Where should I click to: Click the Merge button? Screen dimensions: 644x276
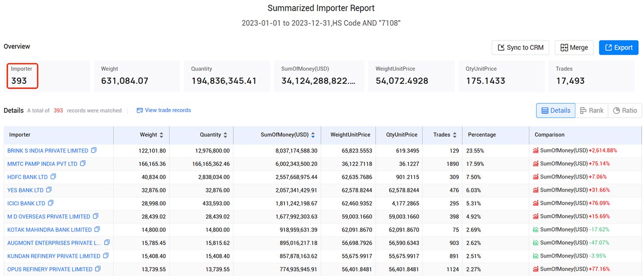(x=574, y=47)
